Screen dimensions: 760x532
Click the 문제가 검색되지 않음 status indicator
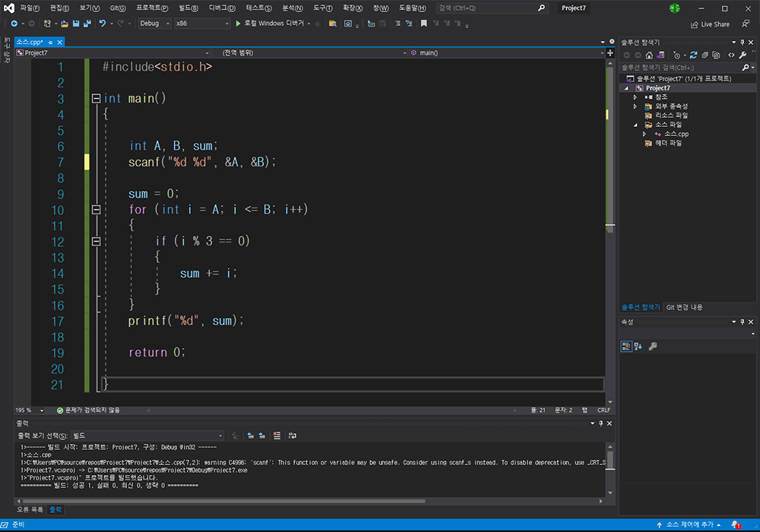click(88, 410)
